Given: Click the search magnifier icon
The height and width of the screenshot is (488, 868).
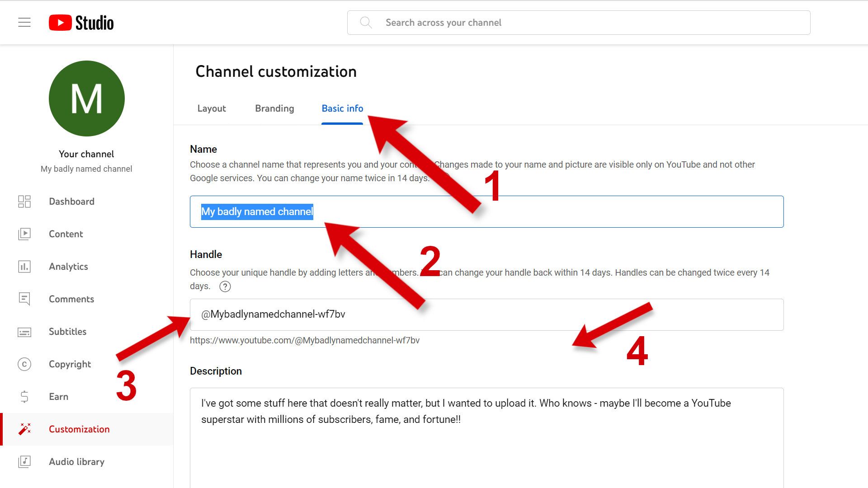Looking at the screenshot, I should (x=366, y=22).
